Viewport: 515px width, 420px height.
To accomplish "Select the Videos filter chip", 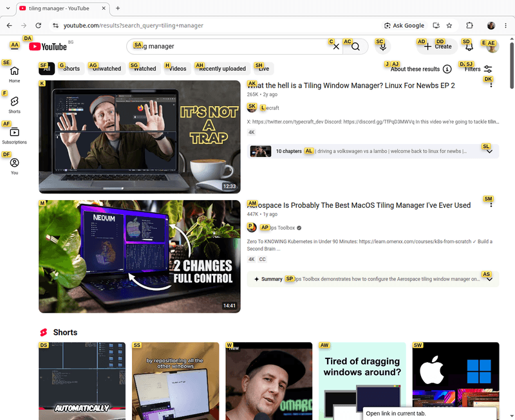I will coord(178,69).
